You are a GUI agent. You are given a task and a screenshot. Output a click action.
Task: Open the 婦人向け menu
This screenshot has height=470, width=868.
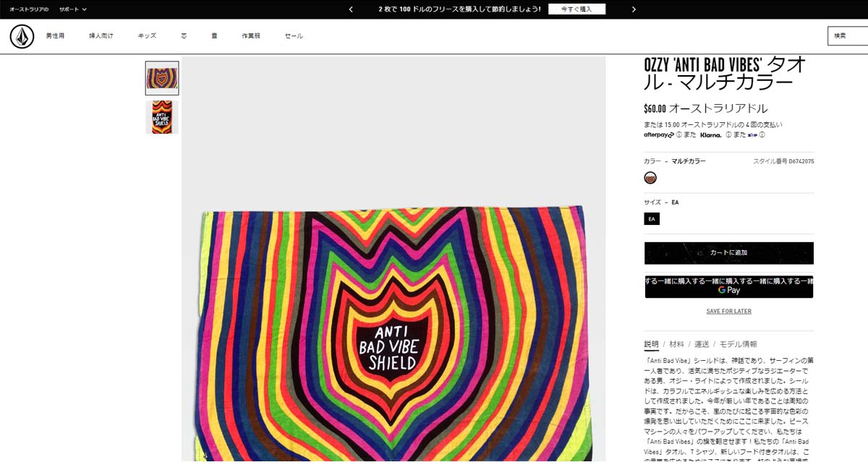(101, 35)
